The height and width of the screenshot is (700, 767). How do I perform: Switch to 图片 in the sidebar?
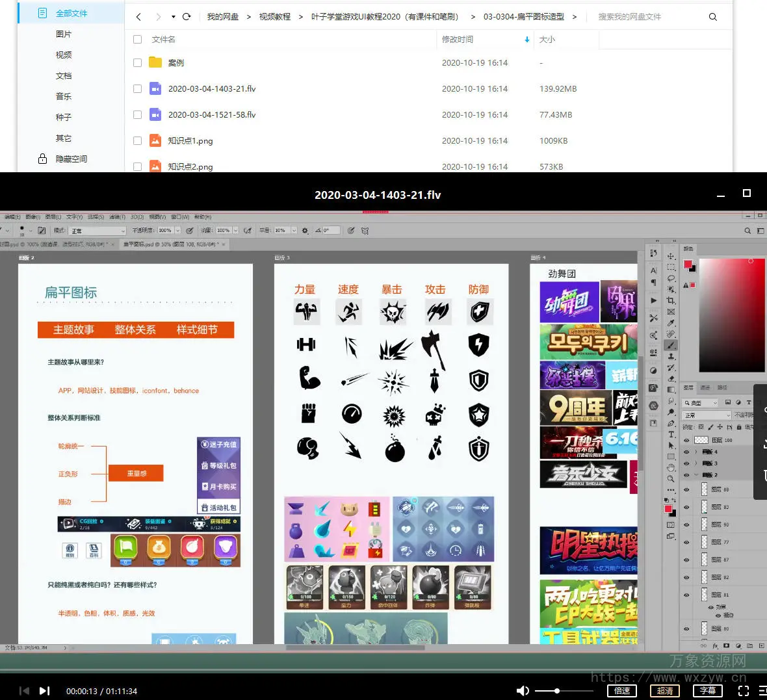64,34
